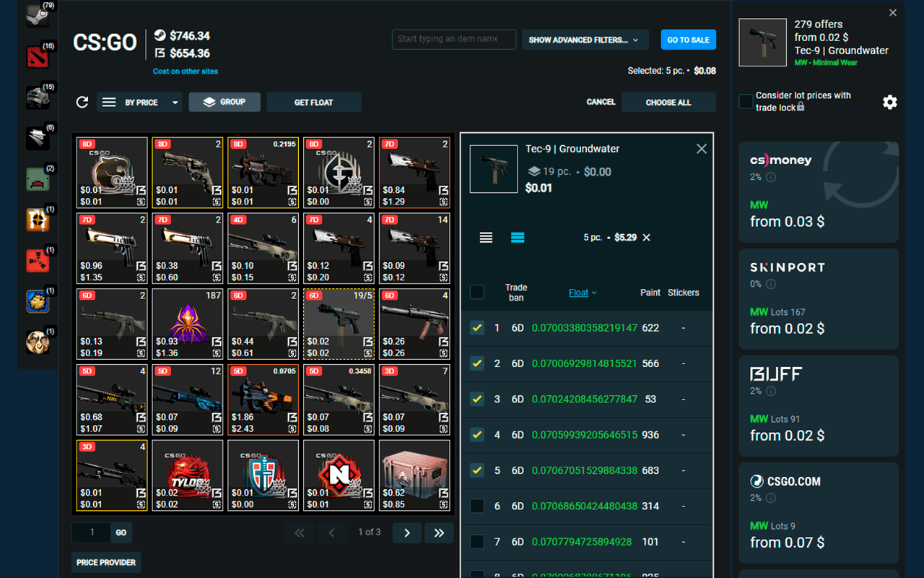The width and height of the screenshot is (924, 578).
Task: Click the item name search field
Action: [x=453, y=40]
